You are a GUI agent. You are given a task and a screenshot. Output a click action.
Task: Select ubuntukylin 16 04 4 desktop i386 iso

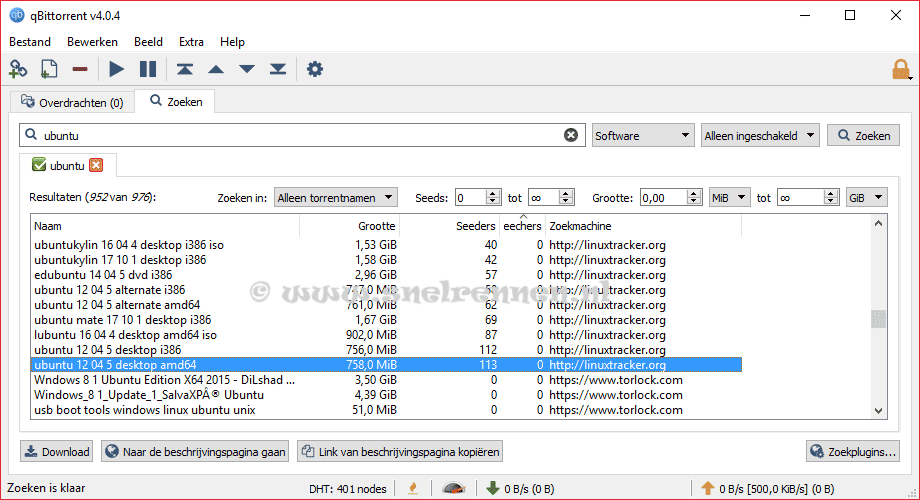[x=386, y=245]
